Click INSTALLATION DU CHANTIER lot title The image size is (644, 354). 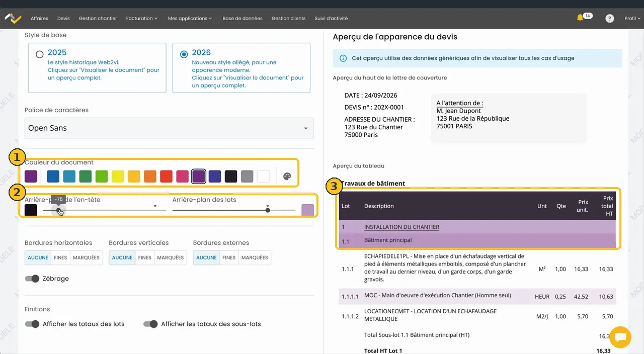pyautogui.click(x=401, y=227)
